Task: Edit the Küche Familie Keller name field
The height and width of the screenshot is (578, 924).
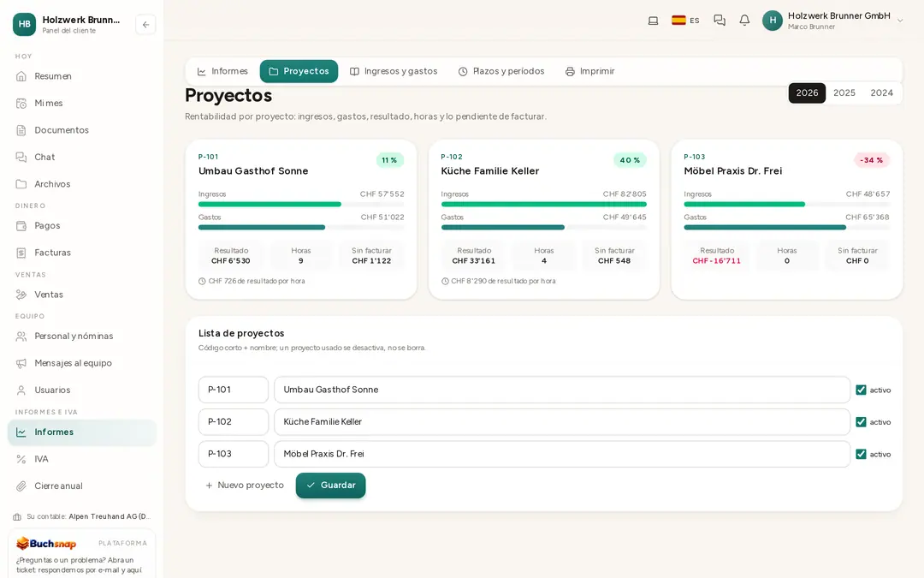Action: (562, 421)
